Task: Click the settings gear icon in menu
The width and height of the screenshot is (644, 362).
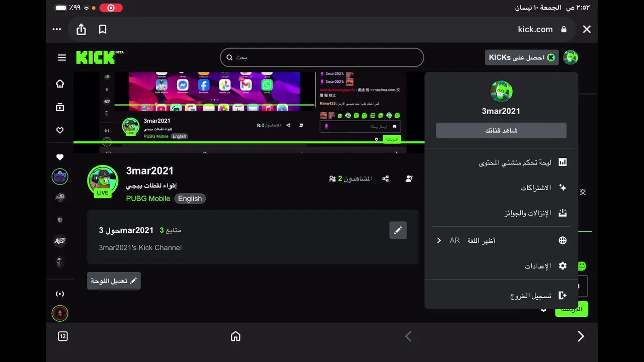Action: coord(562,265)
